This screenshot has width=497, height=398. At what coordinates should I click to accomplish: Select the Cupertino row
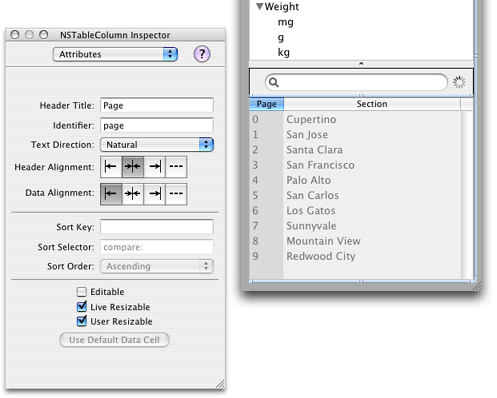coord(356,119)
